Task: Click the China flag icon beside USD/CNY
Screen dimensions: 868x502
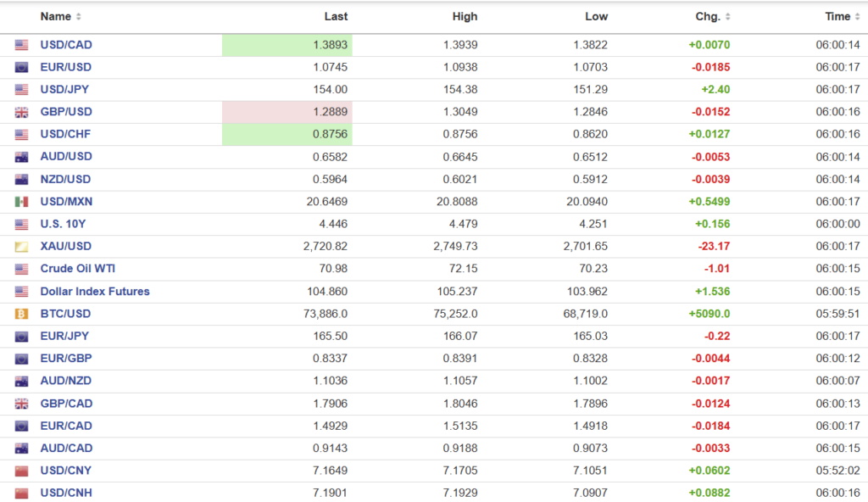Action: [x=21, y=471]
